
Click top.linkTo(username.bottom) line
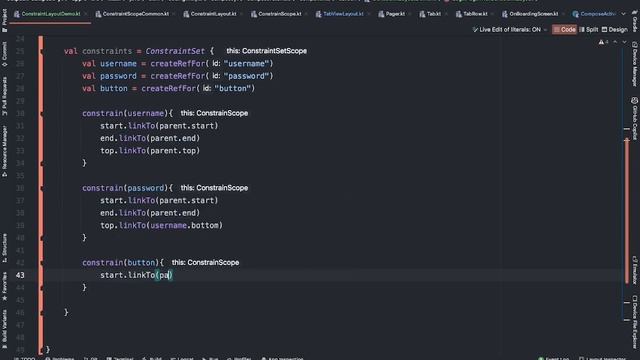(x=161, y=225)
